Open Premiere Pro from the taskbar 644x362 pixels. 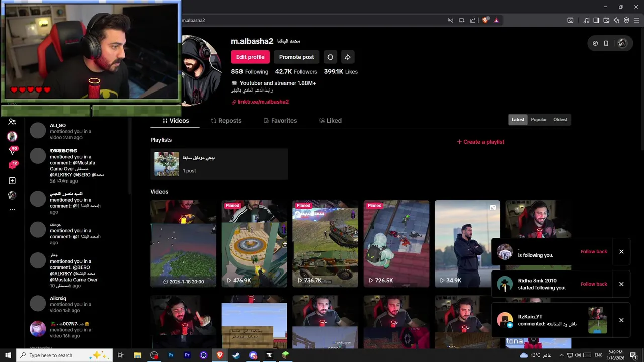(x=187, y=355)
